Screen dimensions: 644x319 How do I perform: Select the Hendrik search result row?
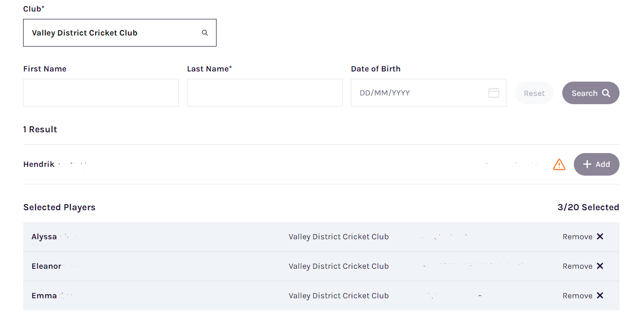(321, 164)
